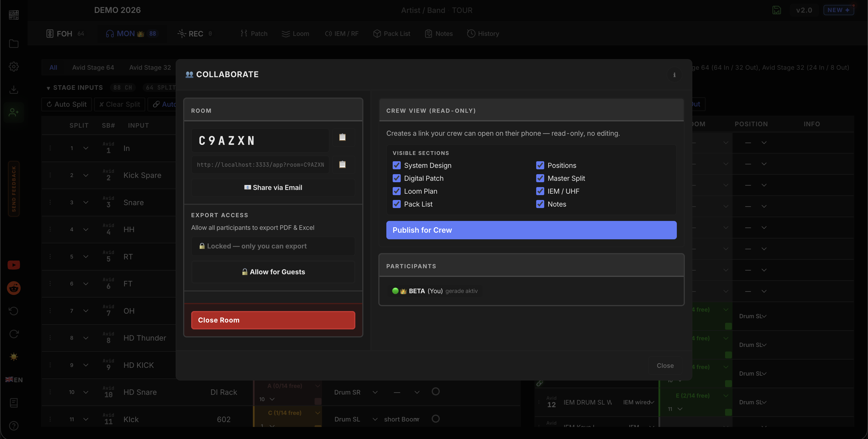Viewport: 868px width, 439px height.
Task: Open the Collaborate info icon
Action: pyautogui.click(x=674, y=75)
